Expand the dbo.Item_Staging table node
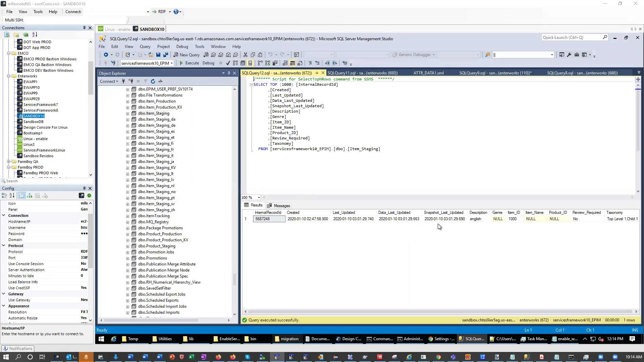The image size is (644, 362). pyautogui.click(x=127, y=113)
